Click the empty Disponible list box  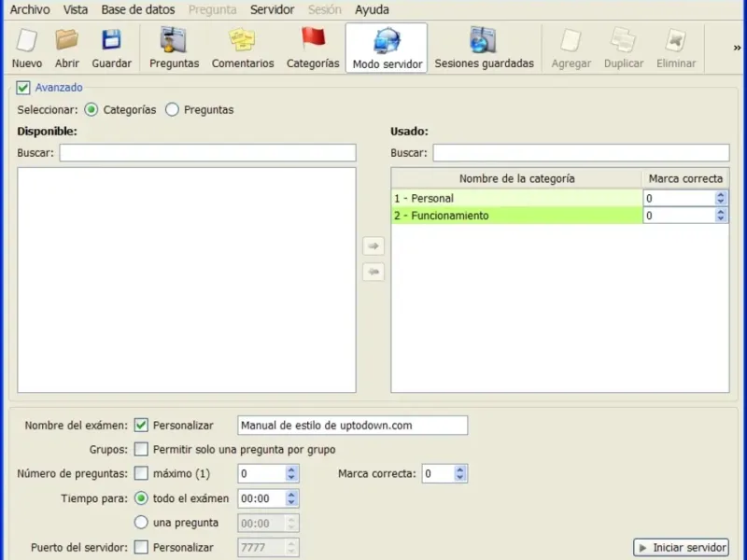(x=187, y=280)
